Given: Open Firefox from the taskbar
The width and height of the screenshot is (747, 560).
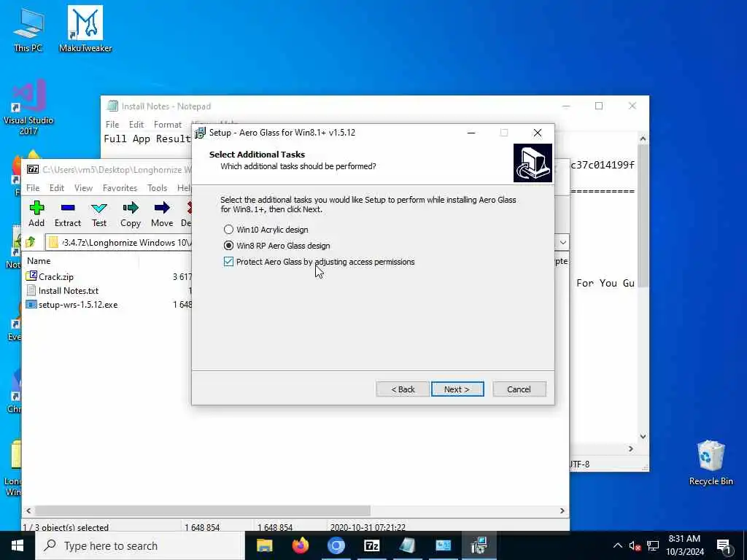Looking at the screenshot, I should 300,545.
